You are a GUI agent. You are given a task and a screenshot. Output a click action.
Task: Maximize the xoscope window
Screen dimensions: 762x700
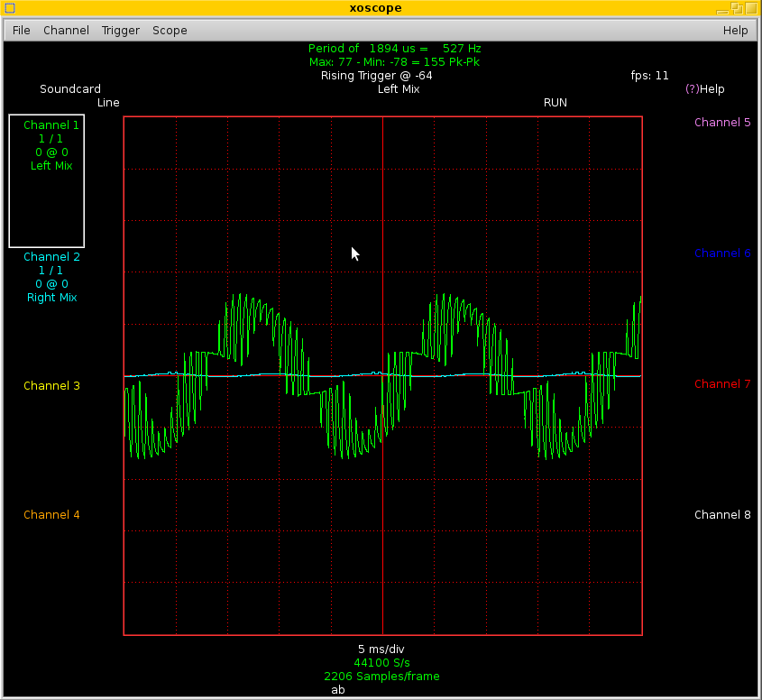737,8
